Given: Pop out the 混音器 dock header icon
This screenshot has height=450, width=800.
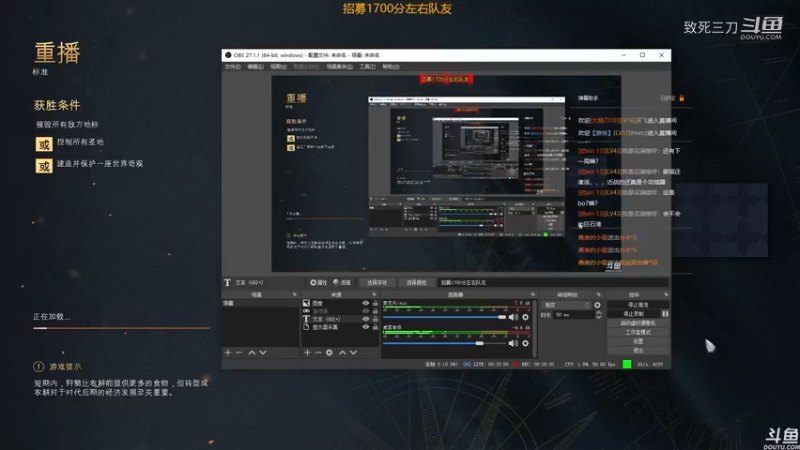Looking at the screenshot, I should [x=533, y=294].
